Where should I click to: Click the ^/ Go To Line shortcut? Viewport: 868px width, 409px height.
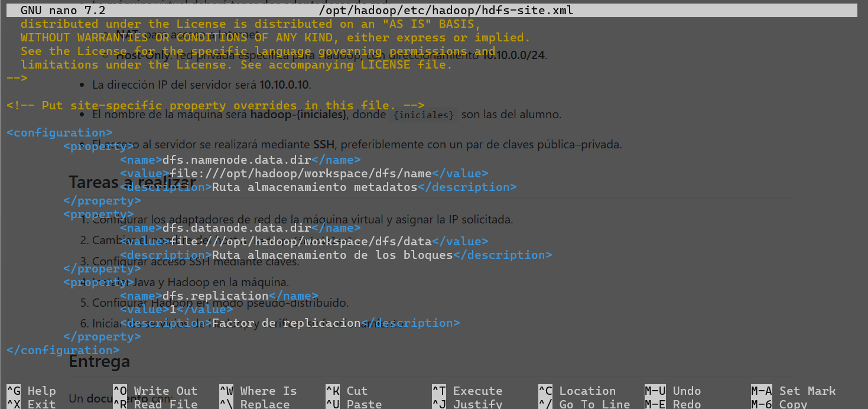pos(584,404)
